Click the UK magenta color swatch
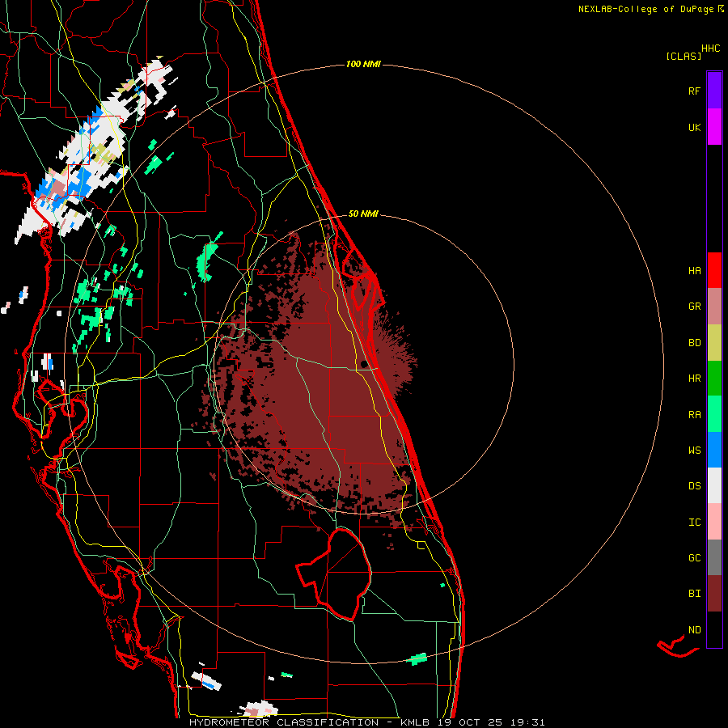Viewport: 728px width, 728px height. point(714,127)
